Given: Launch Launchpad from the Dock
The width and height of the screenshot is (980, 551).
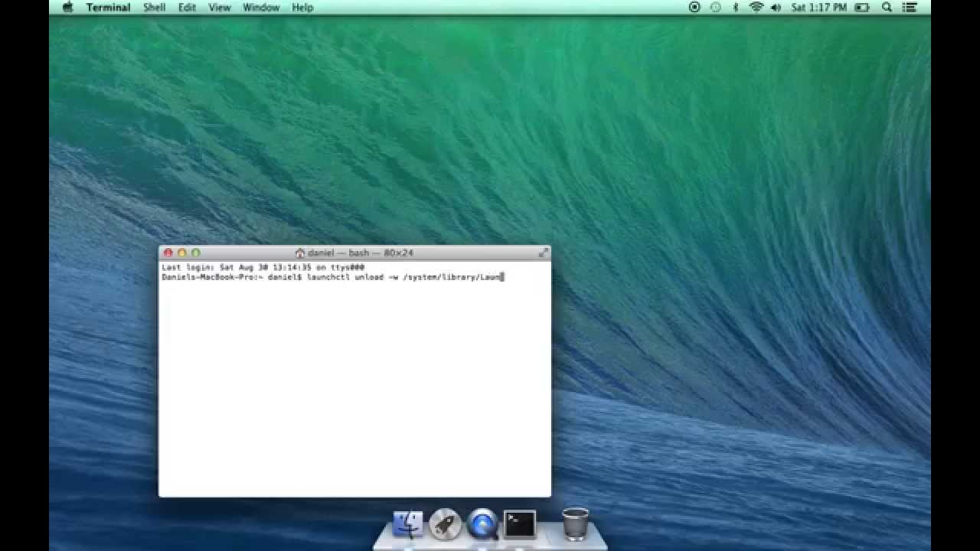Looking at the screenshot, I should click(445, 524).
